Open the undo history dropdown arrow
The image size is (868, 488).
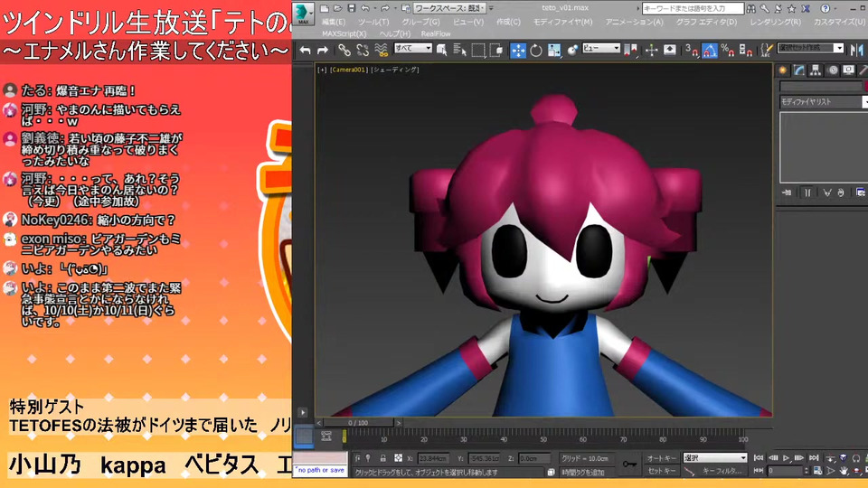[373, 8]
